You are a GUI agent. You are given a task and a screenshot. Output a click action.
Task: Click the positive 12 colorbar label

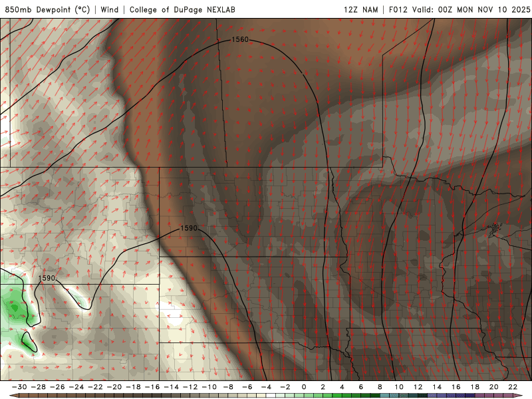(418, 387)
